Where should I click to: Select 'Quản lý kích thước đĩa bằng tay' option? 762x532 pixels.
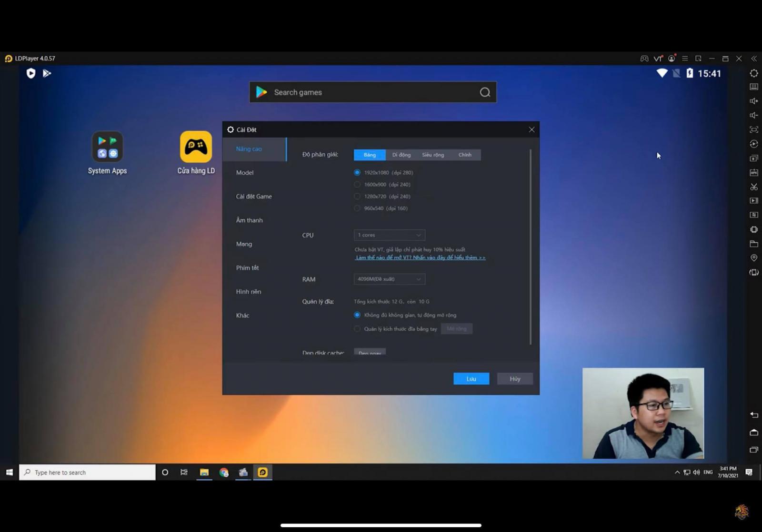tap(357, 329)
